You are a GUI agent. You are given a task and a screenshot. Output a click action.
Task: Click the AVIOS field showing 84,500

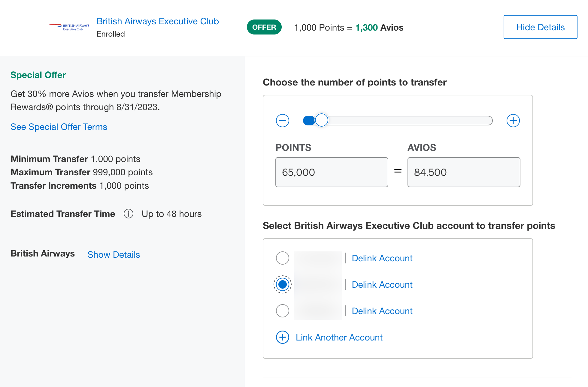tap(463, 172)
